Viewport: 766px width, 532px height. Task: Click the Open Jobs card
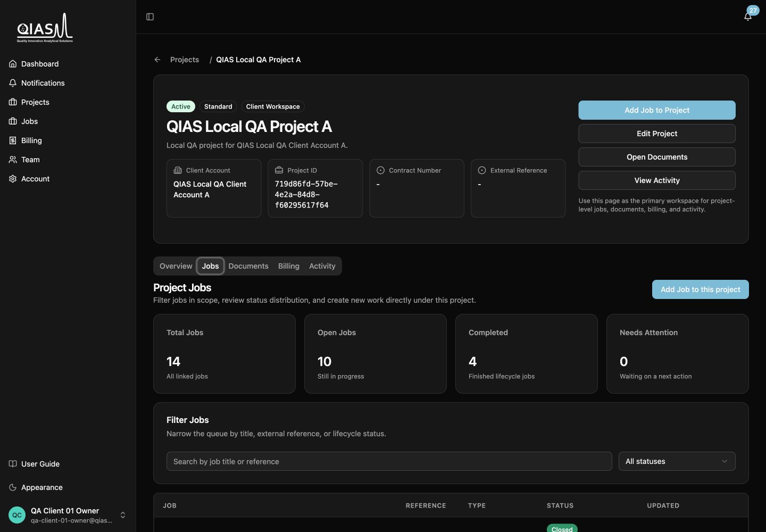(376, 354)
